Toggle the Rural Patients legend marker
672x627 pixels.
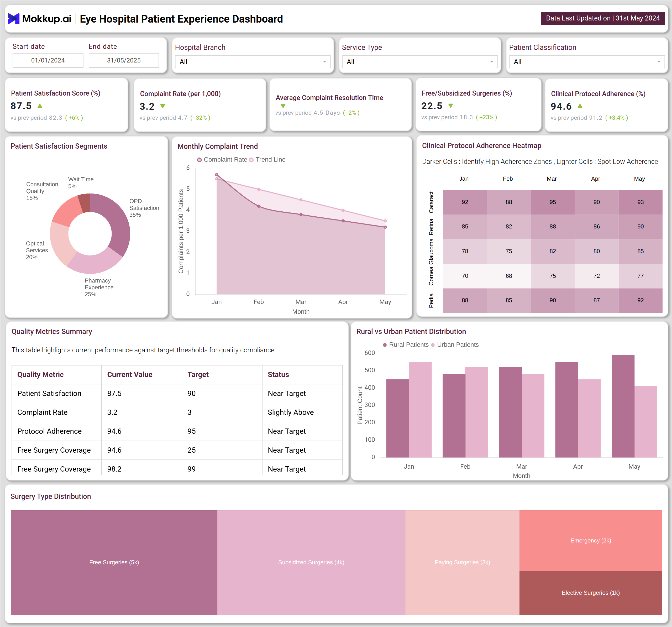click(x=385, y=344)
